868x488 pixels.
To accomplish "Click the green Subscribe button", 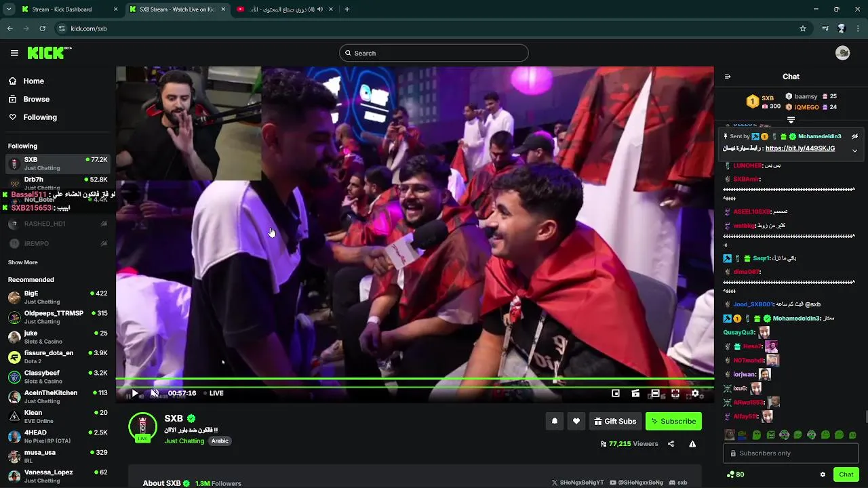I will (673, 421).
